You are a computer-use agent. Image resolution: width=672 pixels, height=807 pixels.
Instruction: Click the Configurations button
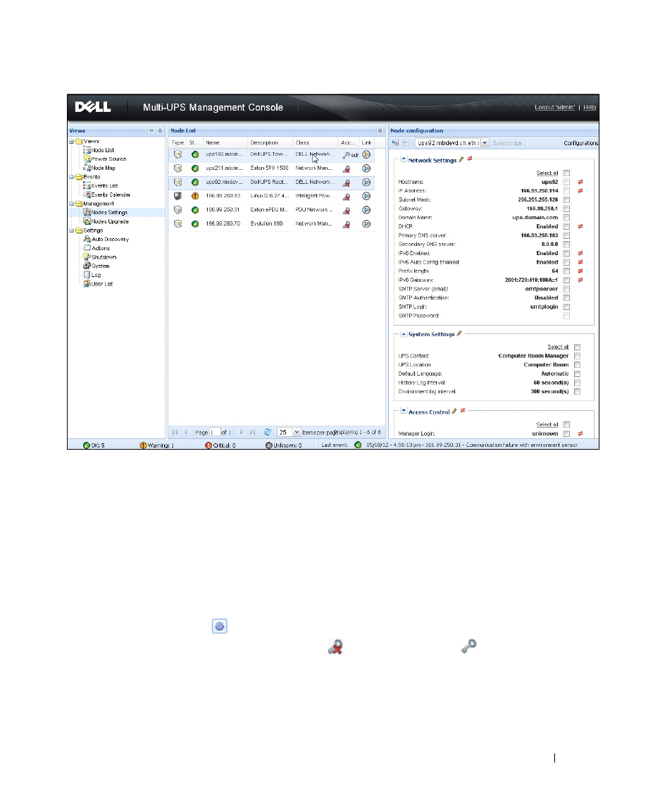click(x=581, y=143)
